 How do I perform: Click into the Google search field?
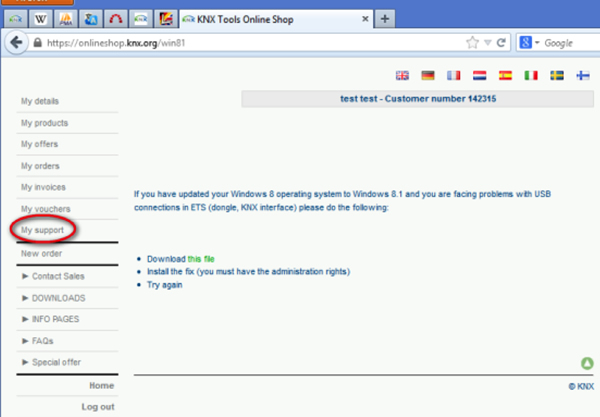[570, 43]
